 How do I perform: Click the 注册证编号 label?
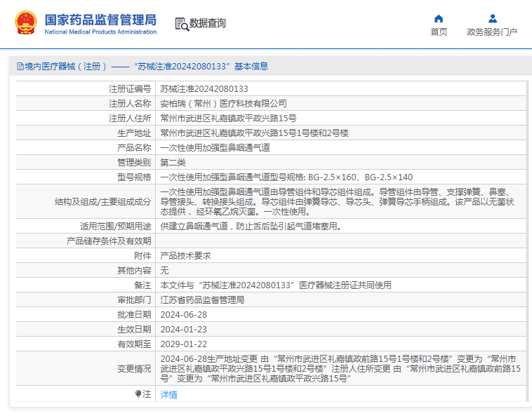(130, 89)
